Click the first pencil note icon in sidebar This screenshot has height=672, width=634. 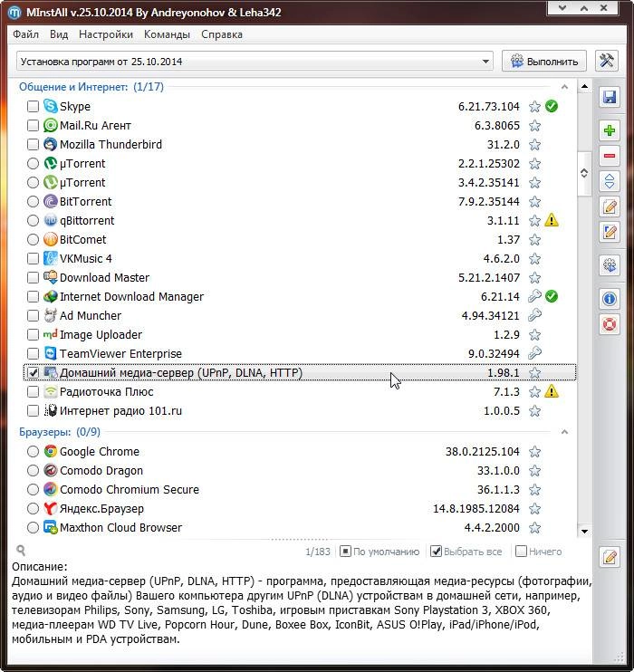(x=610, y=207)
